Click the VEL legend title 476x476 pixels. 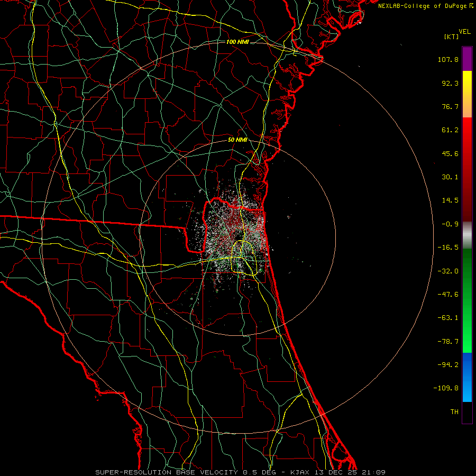(x=464, y=32)
